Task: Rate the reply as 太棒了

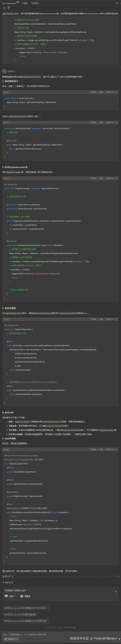Action: [x=10, y=596]
